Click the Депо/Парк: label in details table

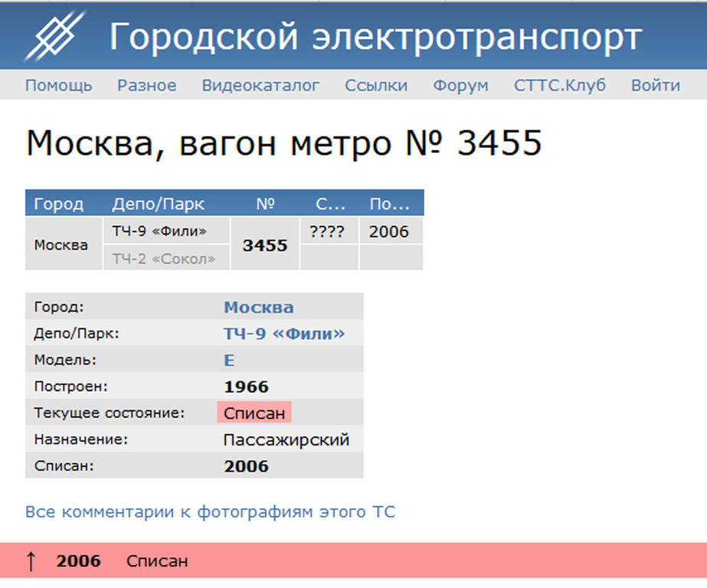click(77, 334)
